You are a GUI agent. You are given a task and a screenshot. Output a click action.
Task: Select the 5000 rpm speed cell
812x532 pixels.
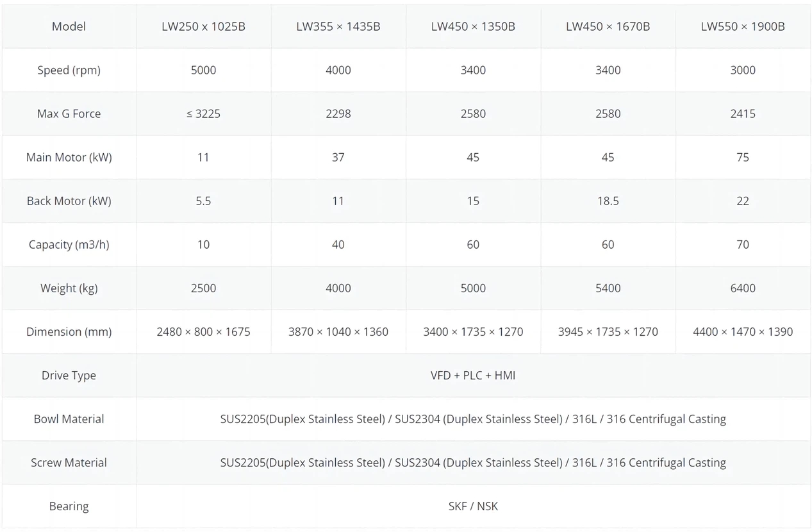203,70
